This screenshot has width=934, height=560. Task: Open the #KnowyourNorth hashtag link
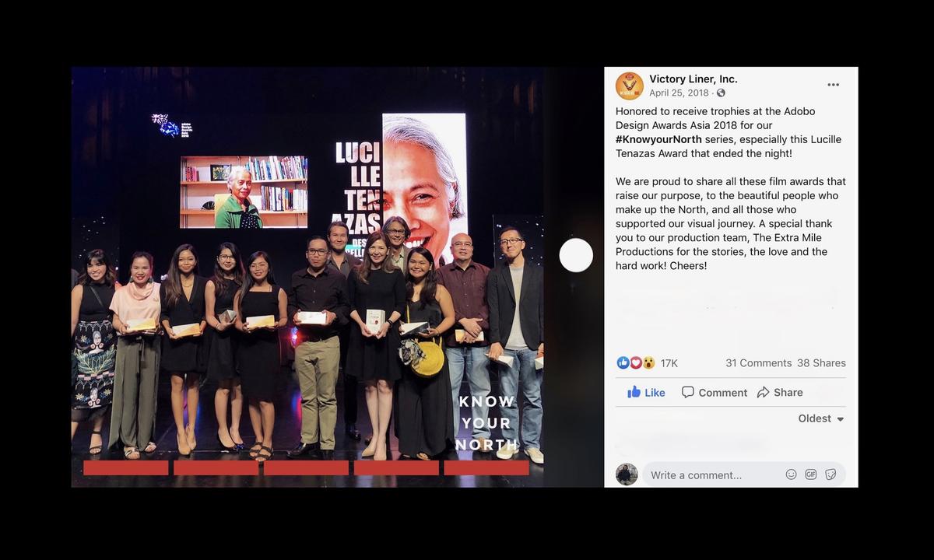tap(658, 139)
